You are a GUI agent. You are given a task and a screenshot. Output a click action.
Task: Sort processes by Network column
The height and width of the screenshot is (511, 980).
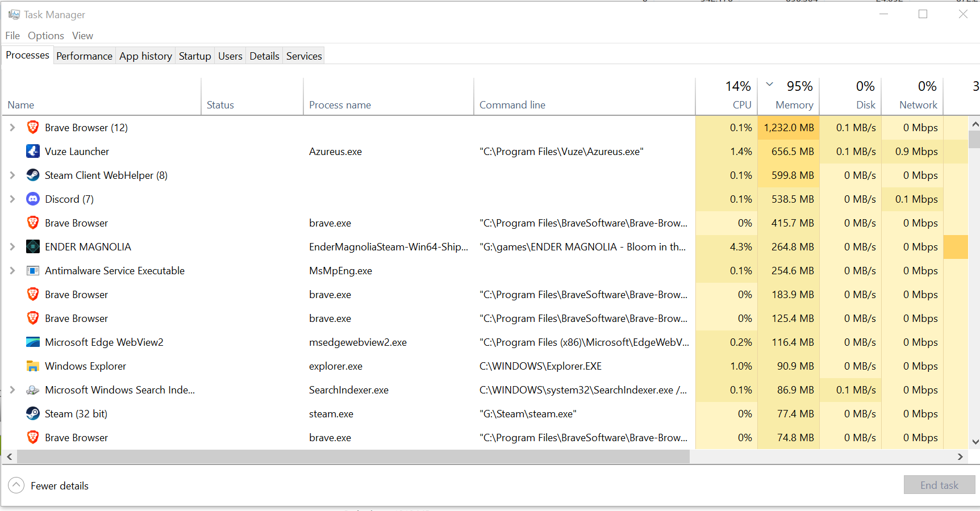pos(912,97)
